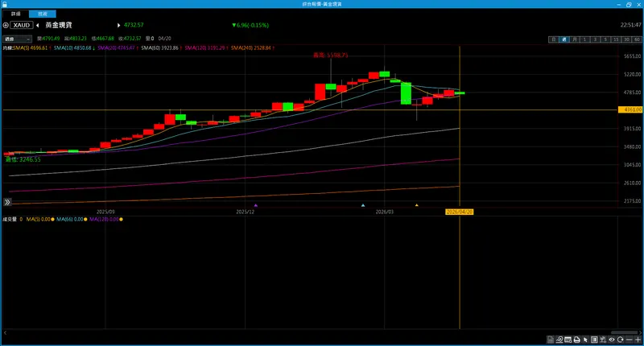This screenshot has height=346, width=644.
Task: Click the 2025/12 date axis label
Action: (x=246, y=212)
